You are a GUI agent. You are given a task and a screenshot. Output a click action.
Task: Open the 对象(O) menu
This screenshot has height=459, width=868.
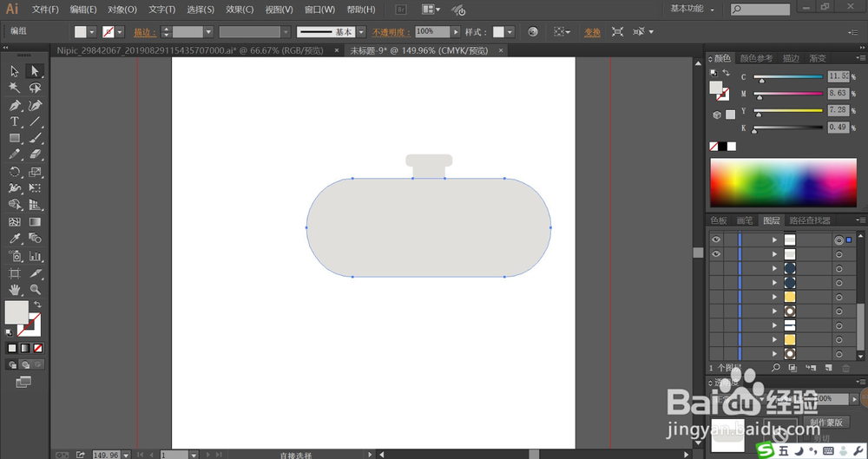coord(122,10)
